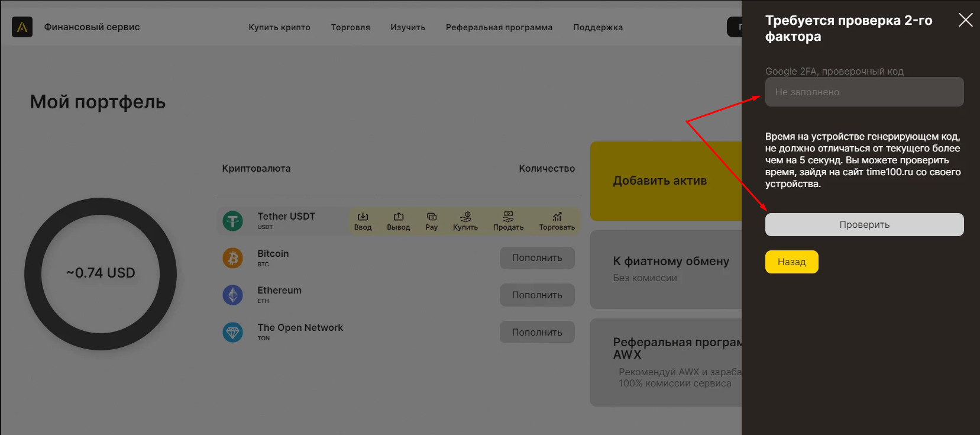Click Пополнить button for The Open Network

537,332
